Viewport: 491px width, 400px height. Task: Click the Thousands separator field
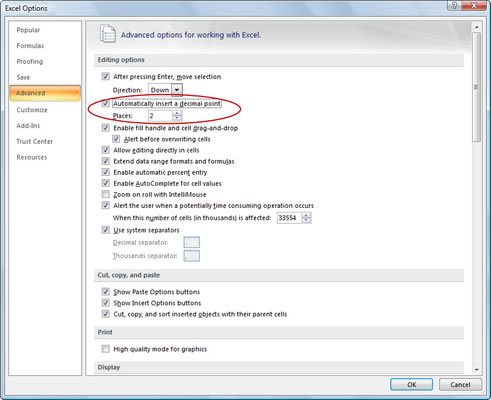coord(192,256)
